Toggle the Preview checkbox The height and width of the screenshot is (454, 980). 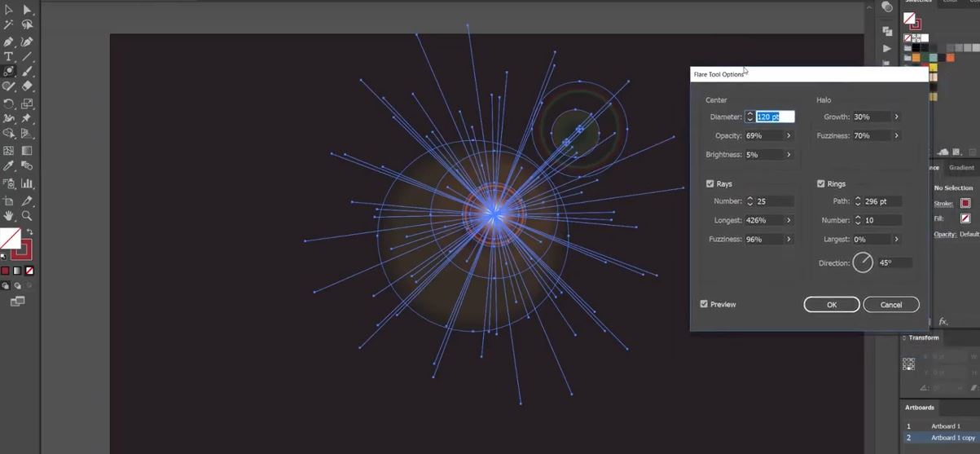[x=704, y=304]
